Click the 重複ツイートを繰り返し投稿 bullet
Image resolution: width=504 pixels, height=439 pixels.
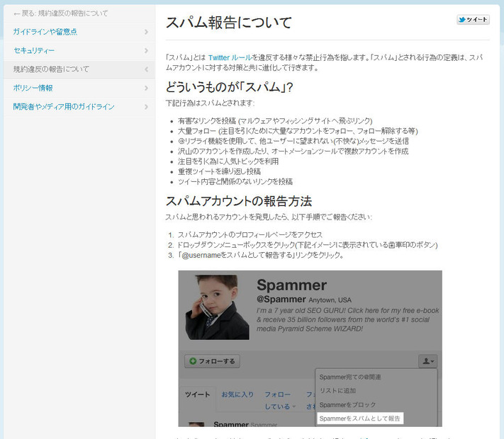tap(219, 171)
